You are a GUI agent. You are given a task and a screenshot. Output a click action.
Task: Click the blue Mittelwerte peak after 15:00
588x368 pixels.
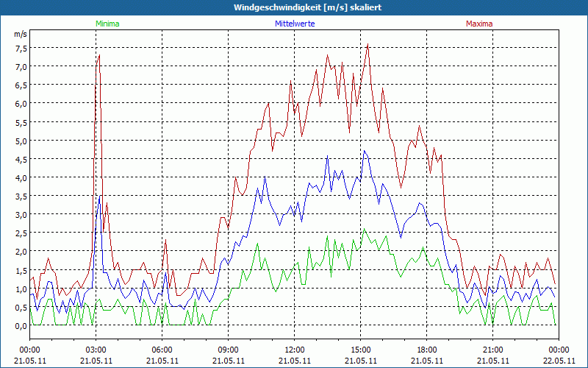tap(364, 151)
